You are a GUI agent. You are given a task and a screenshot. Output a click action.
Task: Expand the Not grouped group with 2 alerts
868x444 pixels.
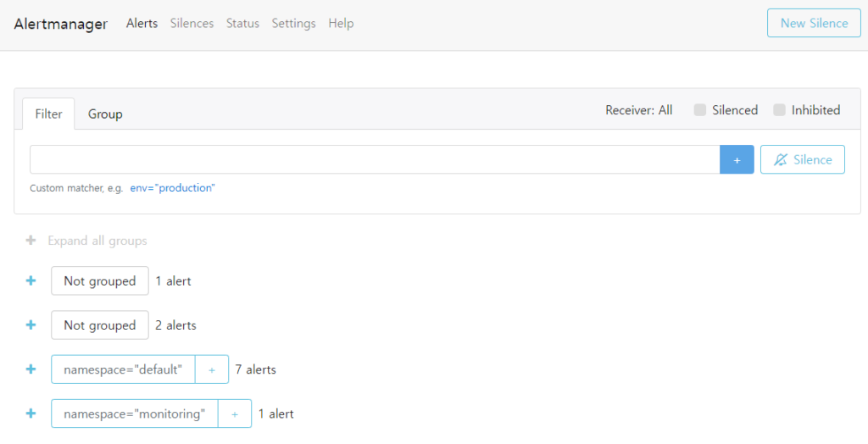(31, 325)
